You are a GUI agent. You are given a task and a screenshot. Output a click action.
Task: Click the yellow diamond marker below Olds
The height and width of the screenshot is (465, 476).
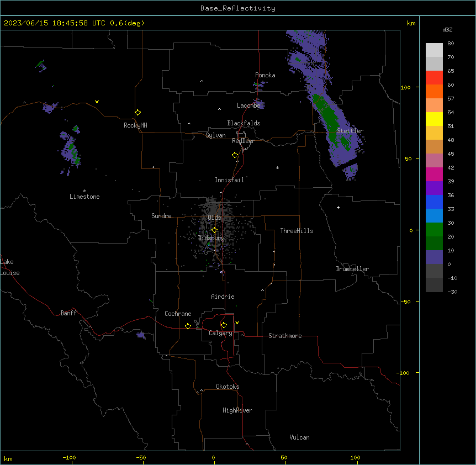215,230
